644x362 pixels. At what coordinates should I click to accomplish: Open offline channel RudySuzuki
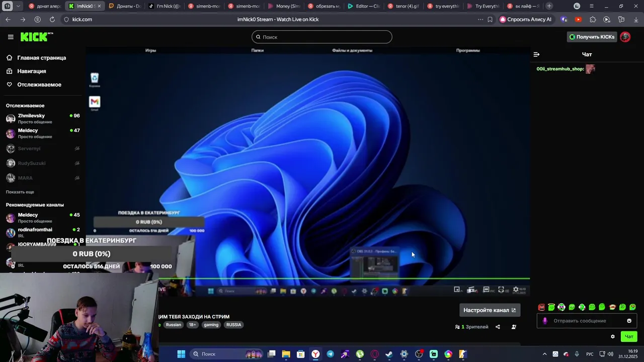click(43, 163)
